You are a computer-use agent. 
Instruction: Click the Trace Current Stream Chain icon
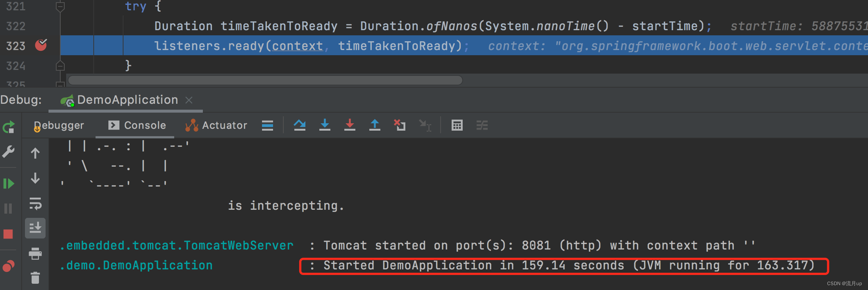(x=482, y=125)
